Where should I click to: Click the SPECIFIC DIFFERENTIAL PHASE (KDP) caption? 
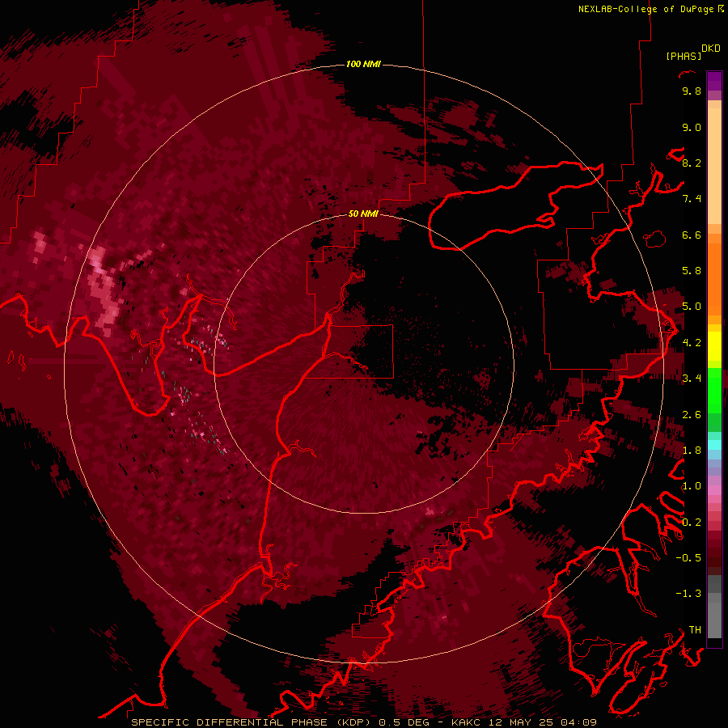(253, 722)
